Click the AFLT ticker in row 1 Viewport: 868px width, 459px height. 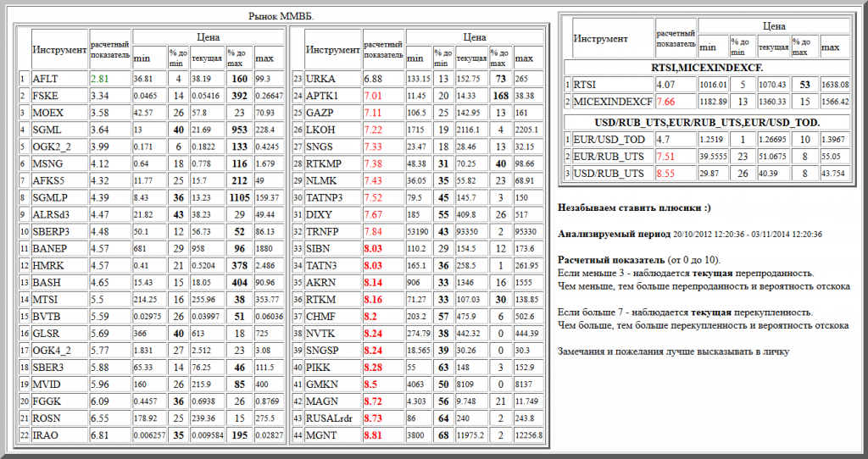[x=45, y=79]
